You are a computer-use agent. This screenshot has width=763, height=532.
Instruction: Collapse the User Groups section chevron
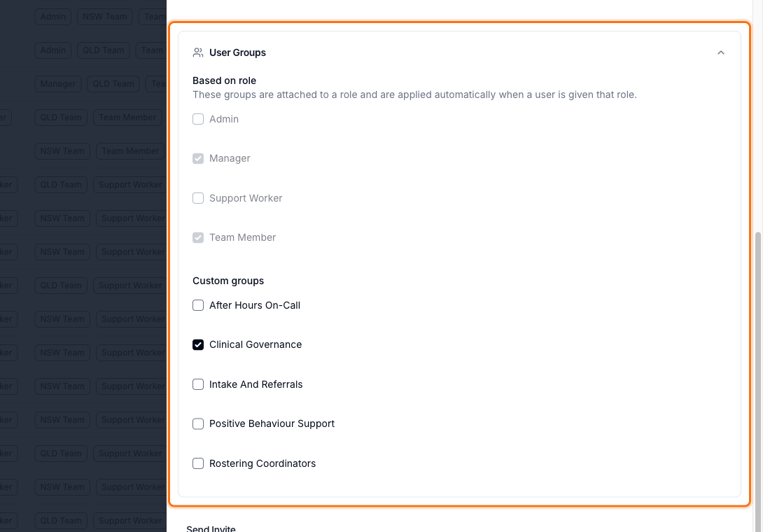coord(721,52)
